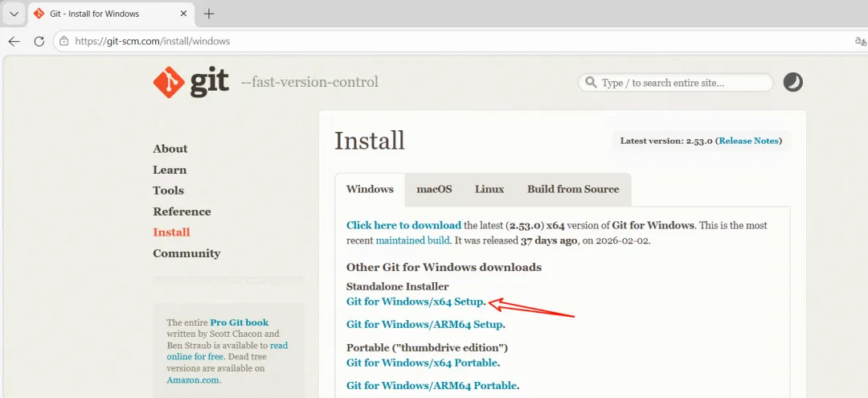View site info via the lock icon
Screen dimensions: 868x398
pyautogui.click(x=64, y=41)
